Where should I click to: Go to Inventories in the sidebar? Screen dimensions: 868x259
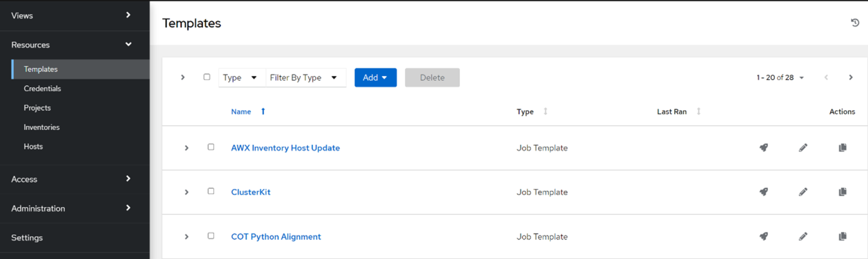[42, 127]
